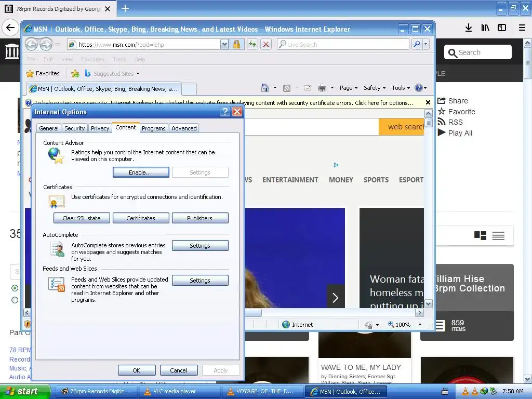532x399 pixels.
Task: Open the Page menu dropdown
Action: 349,88
